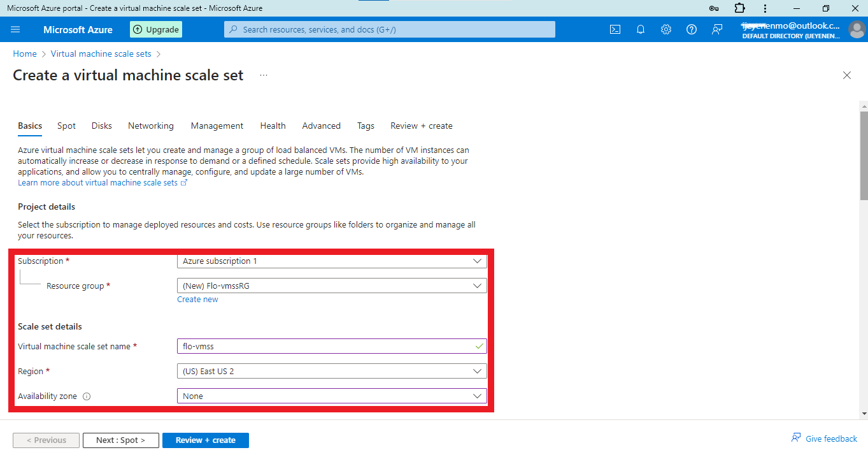This screenshot has width=868, height=464.
Task: Close the Create scale set blade
Action: (847, 75)
